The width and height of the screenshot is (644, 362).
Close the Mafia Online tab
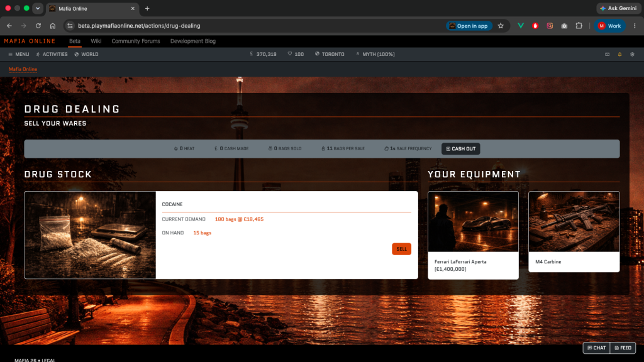[x=133, y=8]
